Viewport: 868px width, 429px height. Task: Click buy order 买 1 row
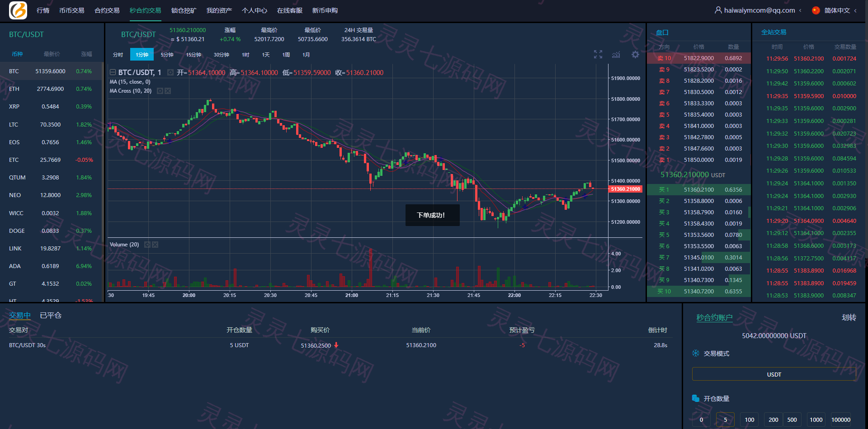tap(698, 190)
